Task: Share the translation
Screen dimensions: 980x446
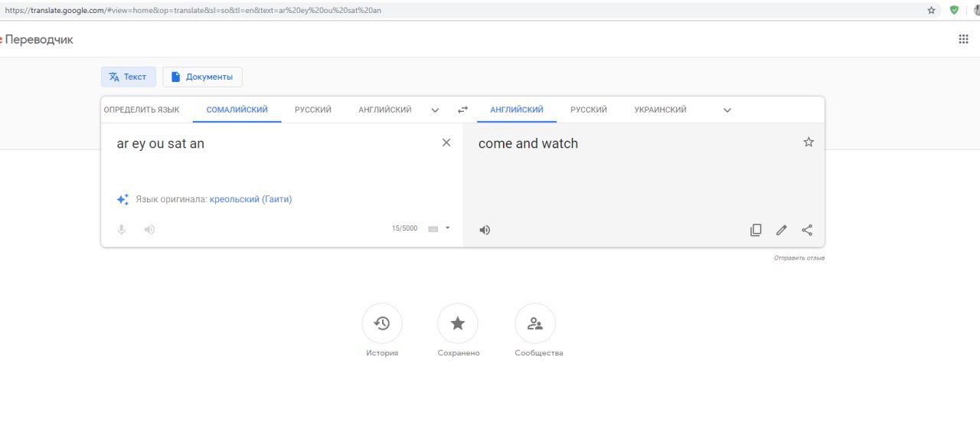Action: (x=807, y=230)
